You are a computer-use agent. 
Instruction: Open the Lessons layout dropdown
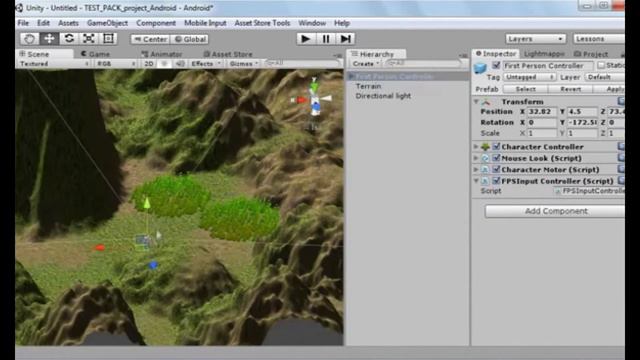598,39
